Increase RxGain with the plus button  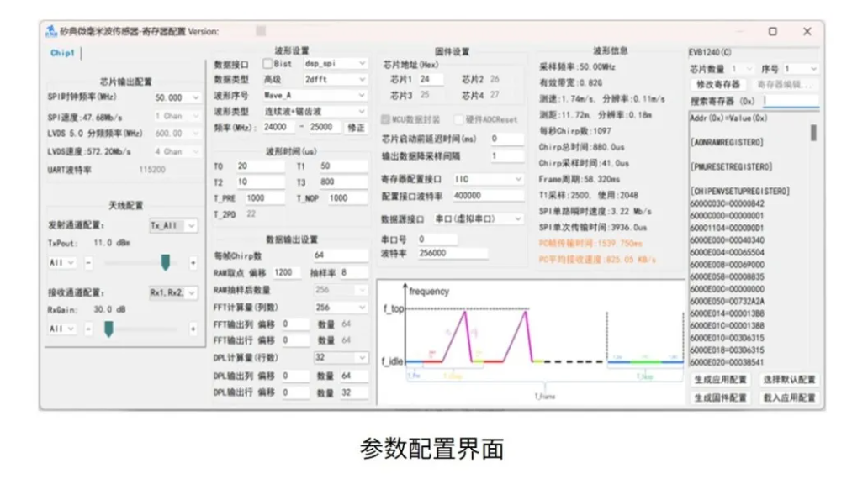click(x=193, y=329)
